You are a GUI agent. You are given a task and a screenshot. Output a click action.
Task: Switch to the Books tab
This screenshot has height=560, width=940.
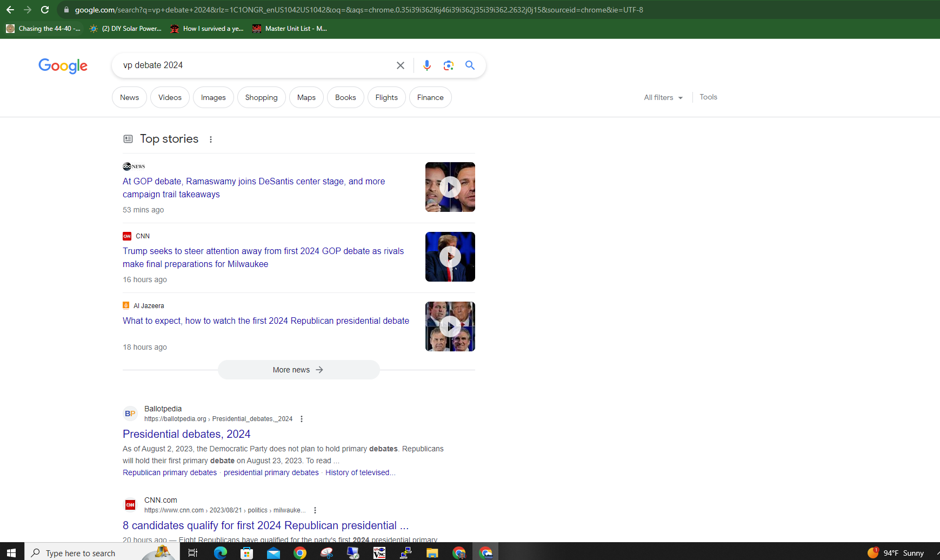345,97
